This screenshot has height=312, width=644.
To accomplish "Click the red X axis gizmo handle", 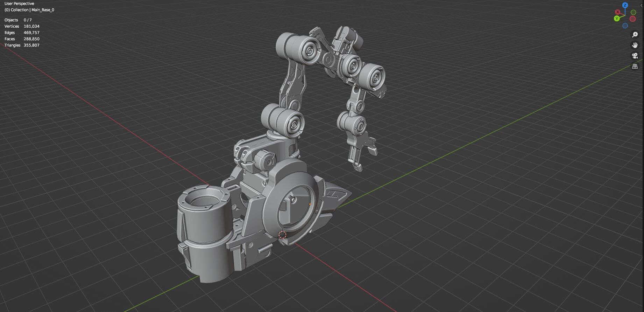I will 618,12.
